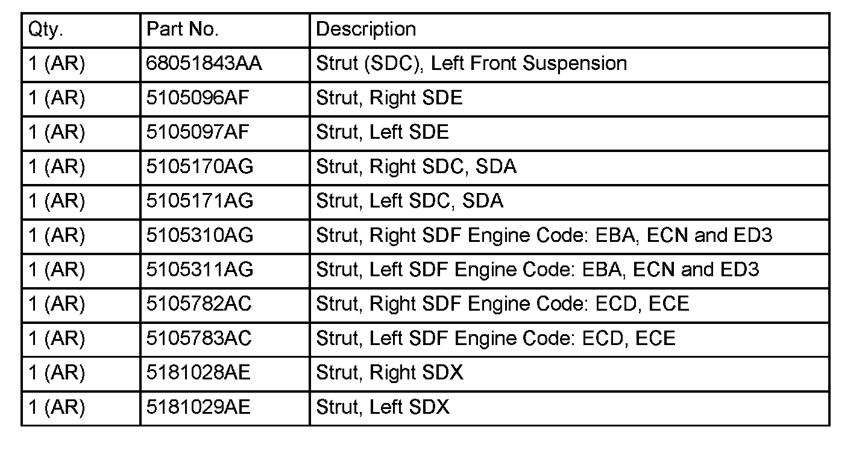Click the Part No. column header
The image size is (868, 450).
183,30
